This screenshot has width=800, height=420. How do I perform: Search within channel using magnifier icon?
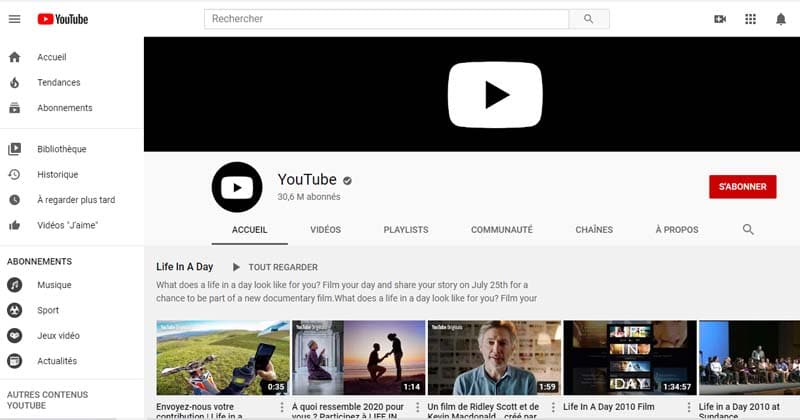[748, 230]
